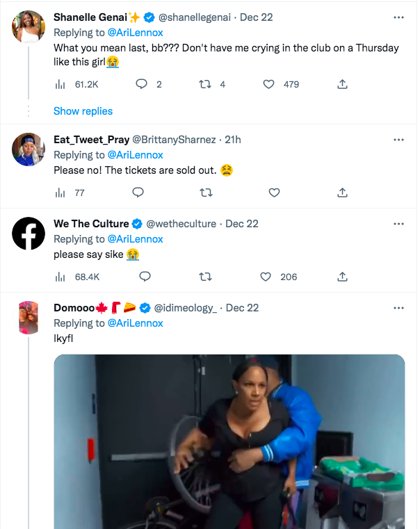Open more options on Eat_Tweet_Pray's tweet
Image resolution: width=420 pixels, height=529 pixels.
point(398,140)
